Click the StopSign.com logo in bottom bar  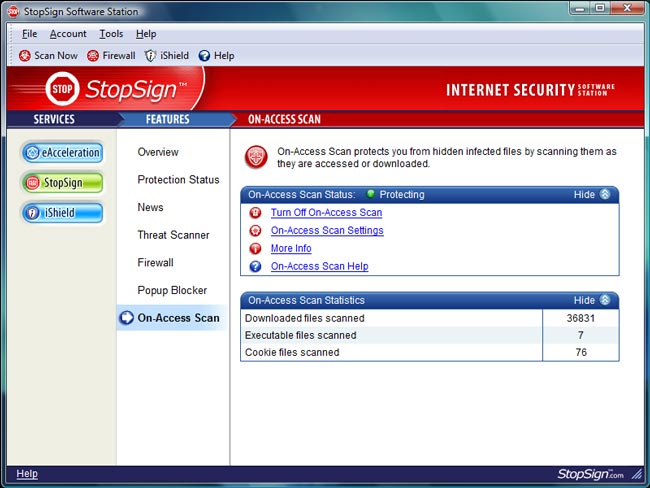pyautogui.click(x=590, y=474)
